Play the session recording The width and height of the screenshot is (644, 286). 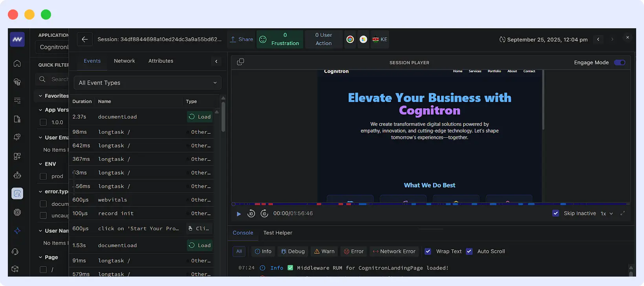point(239,214)
